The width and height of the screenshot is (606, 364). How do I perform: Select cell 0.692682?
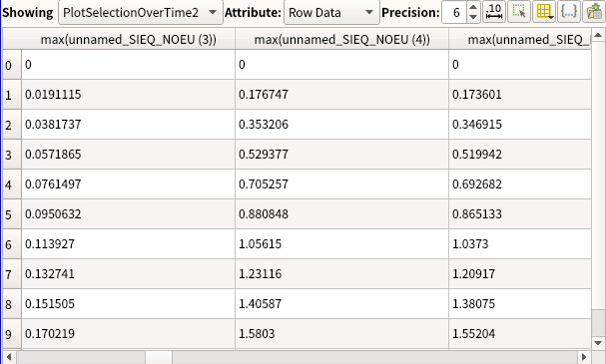[520, 184]
